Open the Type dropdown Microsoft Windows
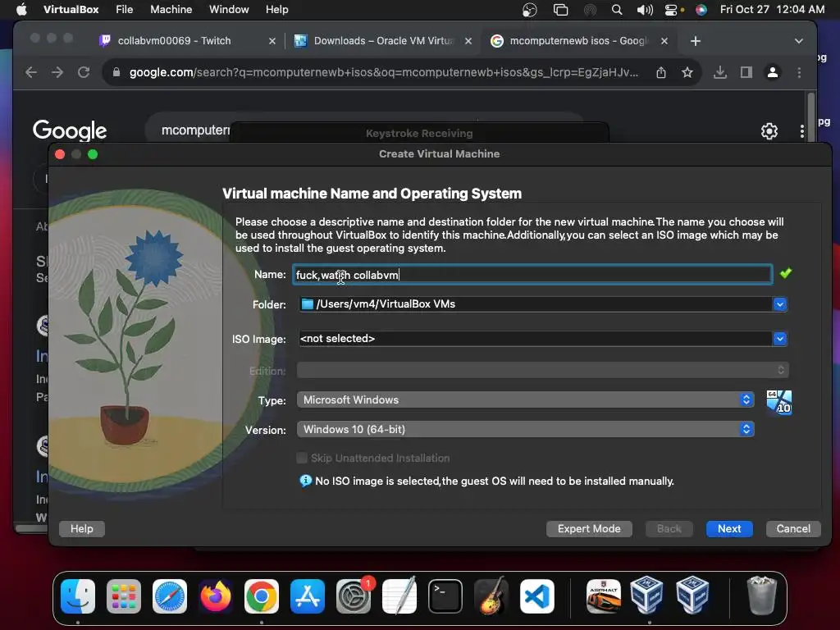Image resolution: width=840 pixels, height=630 pixels. click(526, 399)
